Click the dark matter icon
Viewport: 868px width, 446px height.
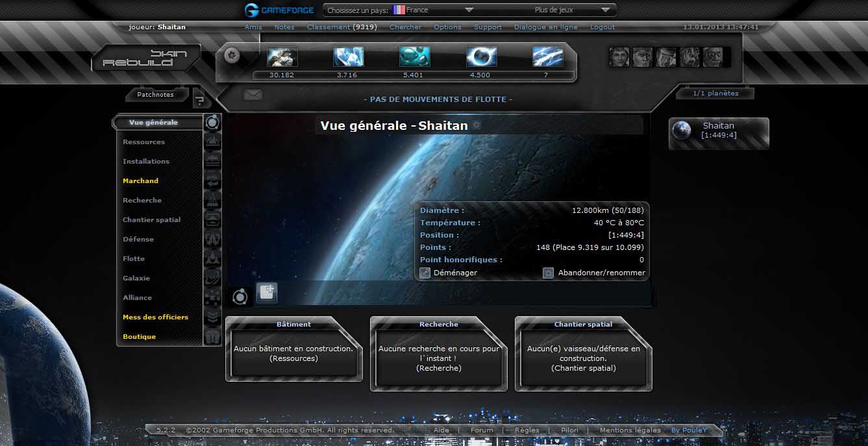point(482,56)
